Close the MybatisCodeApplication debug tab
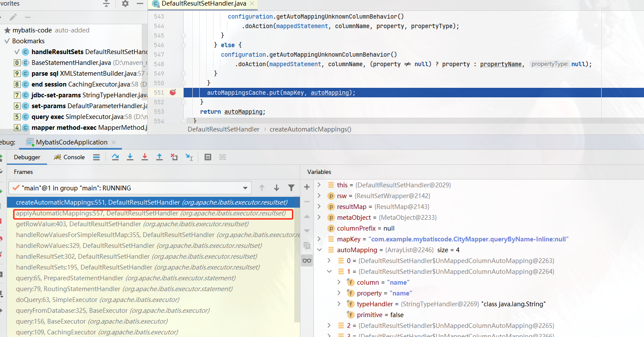Screen dimensions: 644x337 tap(114, 142)
